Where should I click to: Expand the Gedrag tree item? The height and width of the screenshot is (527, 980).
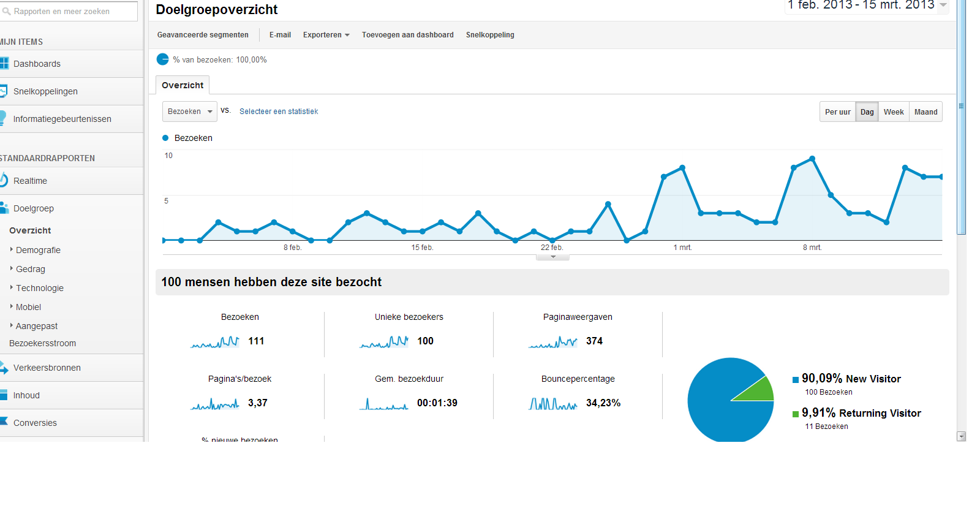point(12,268)
